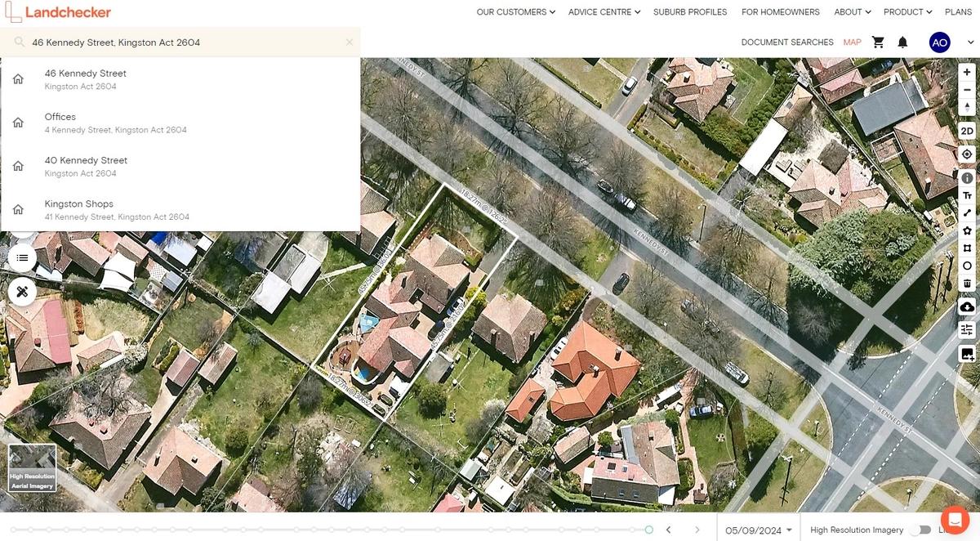Open the shopping cart

878,42
